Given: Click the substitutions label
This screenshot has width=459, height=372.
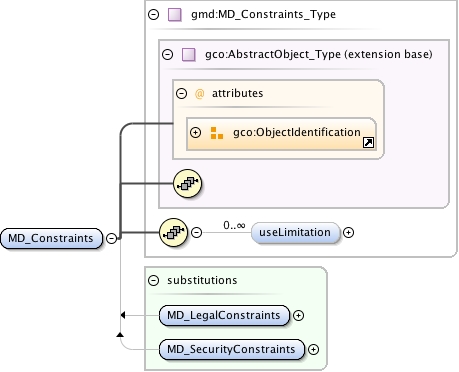Looking at the screenshot, I should coord(202,280).
